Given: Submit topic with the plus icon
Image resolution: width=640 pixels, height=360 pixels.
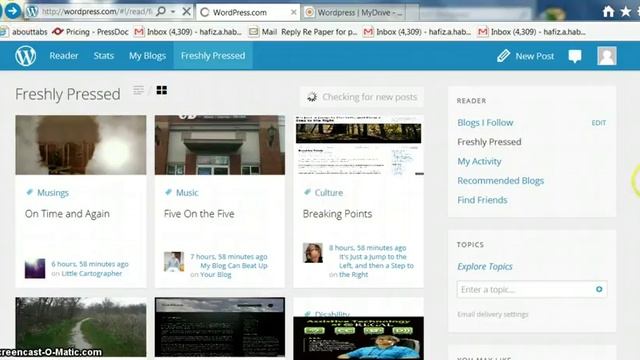Looking at the screenshot, I should click(x=599, y=289).
